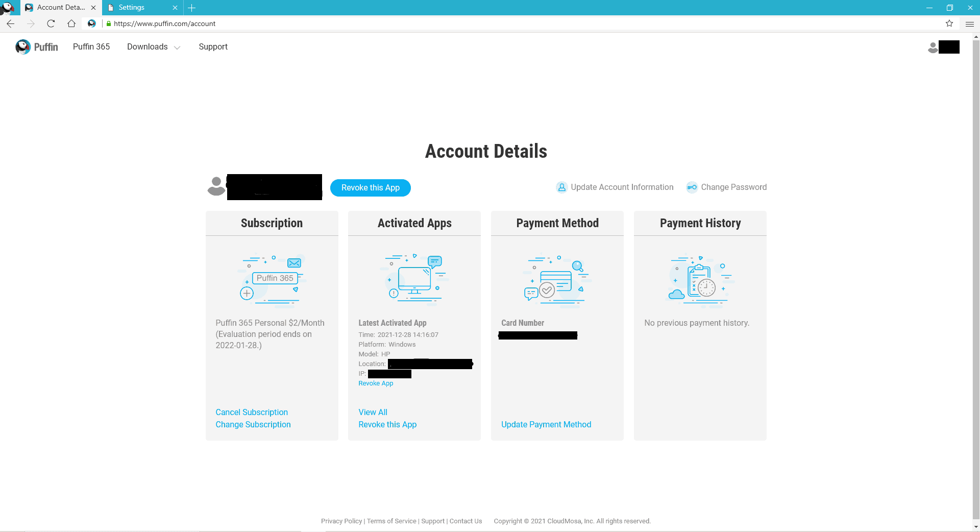Click the Change Password key icon
This screenshot has height=532, width=980.
pyautogui.click(x=692, y=187)
